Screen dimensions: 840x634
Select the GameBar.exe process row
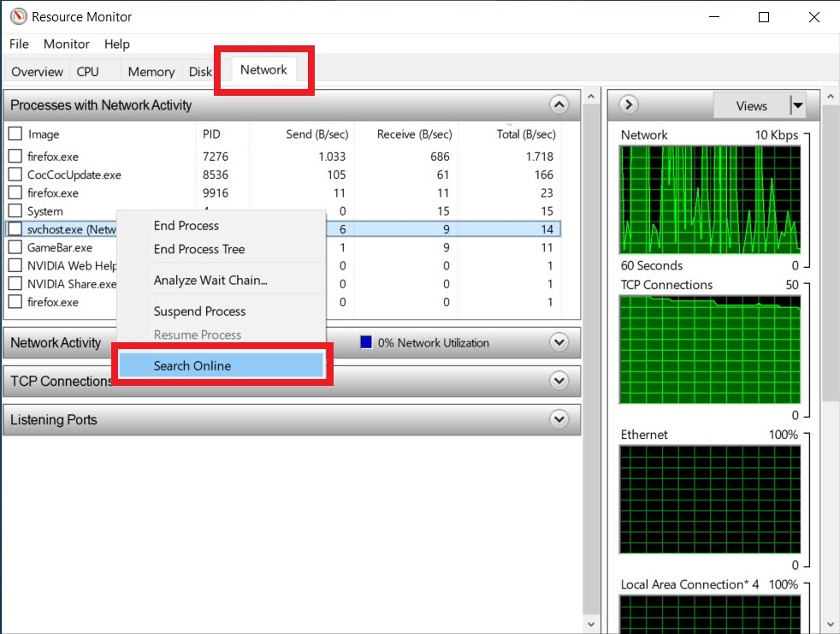[x=284, y=247]
